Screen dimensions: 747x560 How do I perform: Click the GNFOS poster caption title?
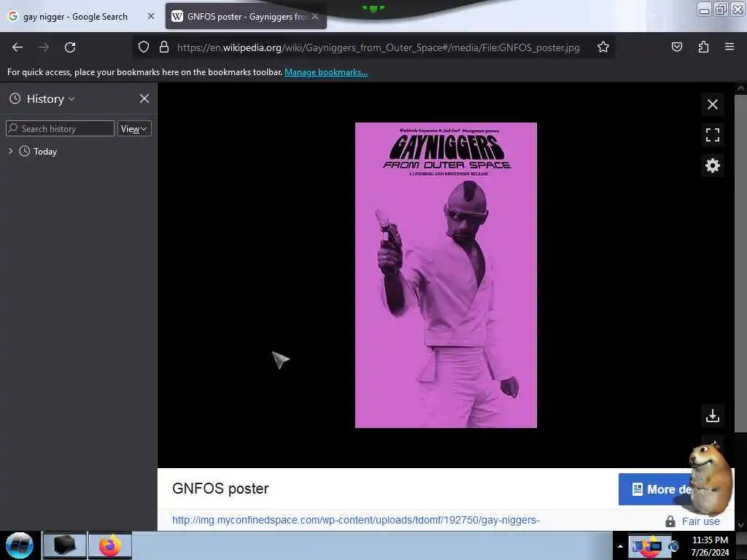220,489
